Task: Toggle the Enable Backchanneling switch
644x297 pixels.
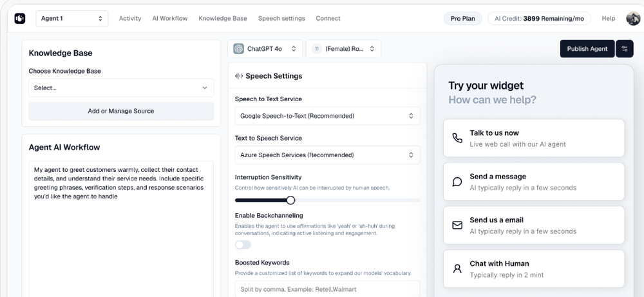Action: pyautogui.click(x=243, y=245)
